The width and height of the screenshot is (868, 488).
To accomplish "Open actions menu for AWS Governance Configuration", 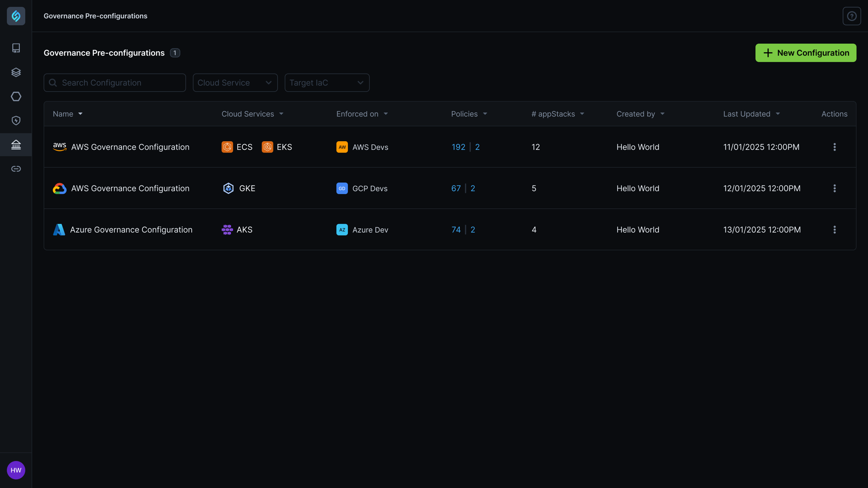I will point(835,147).
